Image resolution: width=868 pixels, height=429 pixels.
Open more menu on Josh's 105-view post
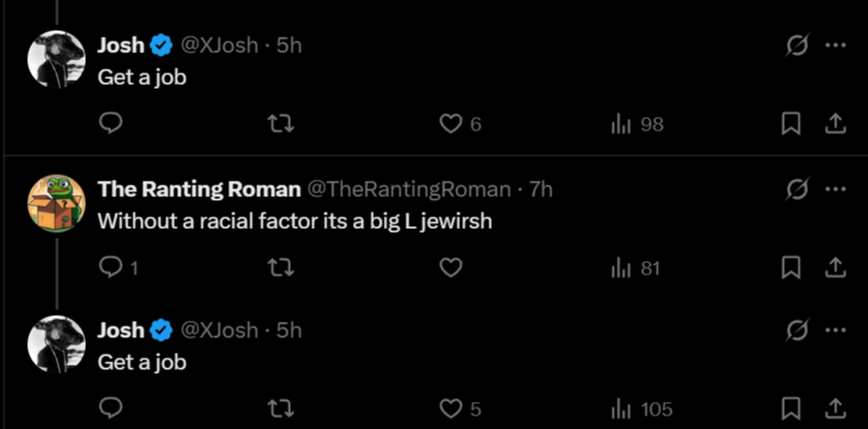835,329
